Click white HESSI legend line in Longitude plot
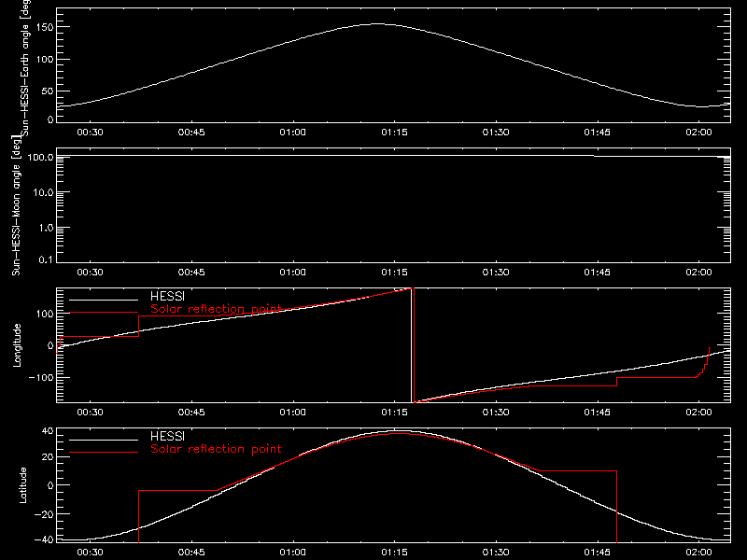Screen dimensions: 747x560 [104, 300]
